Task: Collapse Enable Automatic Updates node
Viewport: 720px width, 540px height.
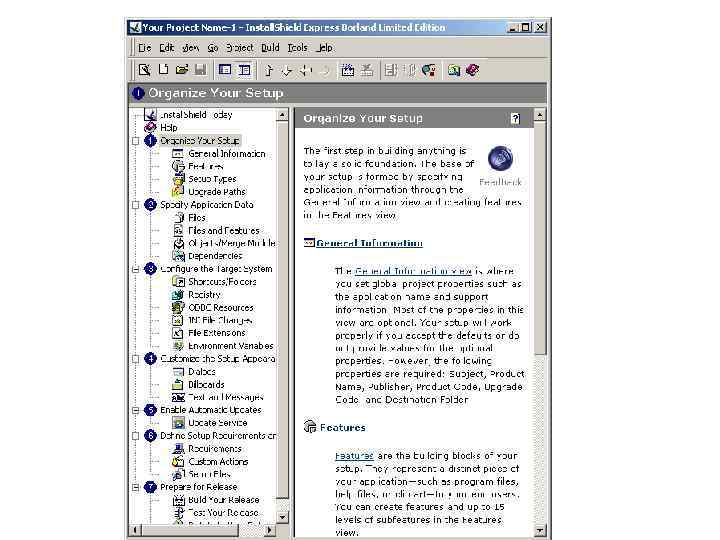Action: tap(135, 410)
